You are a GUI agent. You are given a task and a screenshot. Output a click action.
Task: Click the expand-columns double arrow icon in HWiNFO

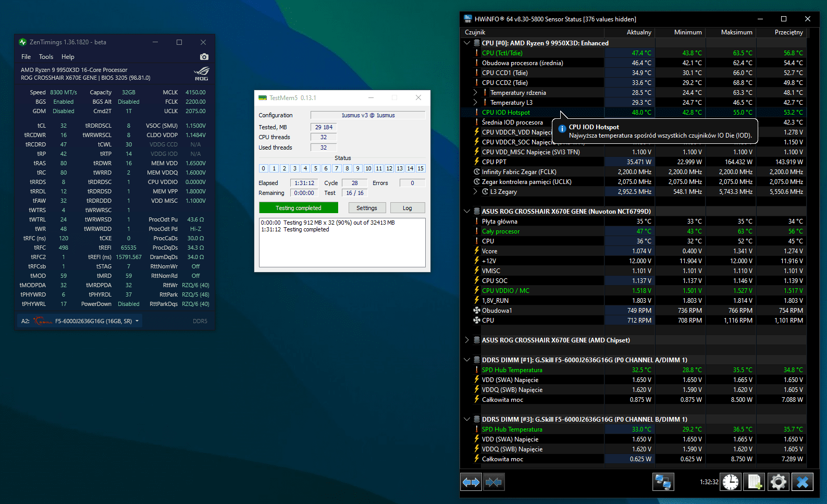[x=471, y=482]
